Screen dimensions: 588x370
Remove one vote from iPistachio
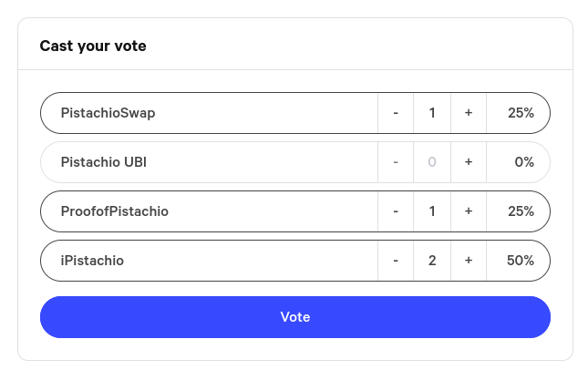pyautogui.click(x=396, y=261)
